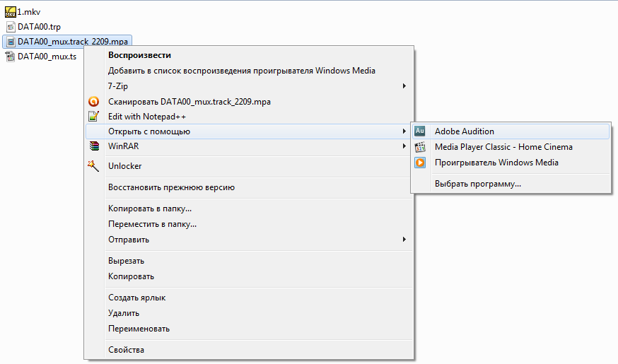Click Выбрать программу... option

tap(477, 184)
